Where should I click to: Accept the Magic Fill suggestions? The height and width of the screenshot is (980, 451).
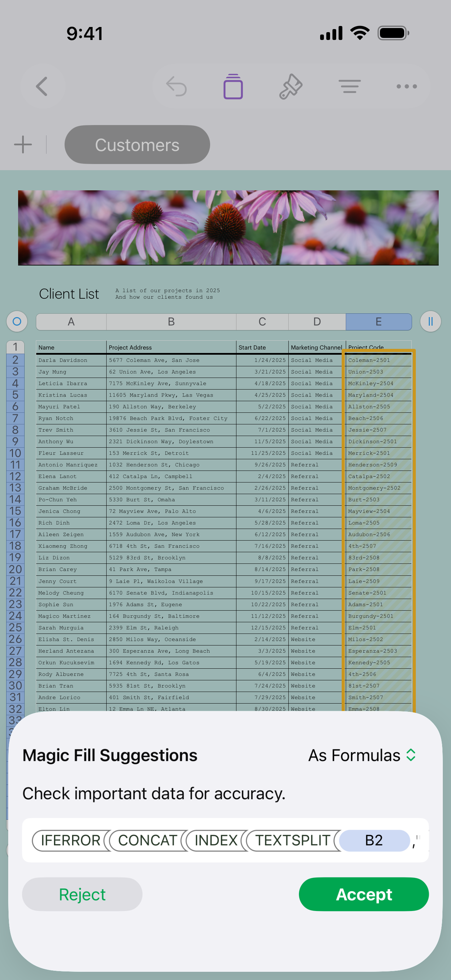click(x=364, y=894)
